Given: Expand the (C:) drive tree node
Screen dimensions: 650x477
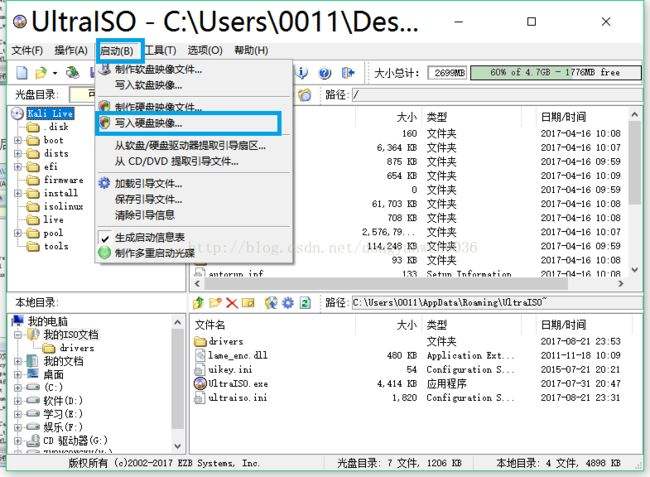Looking at the screenshot, I should pos(17,388).
